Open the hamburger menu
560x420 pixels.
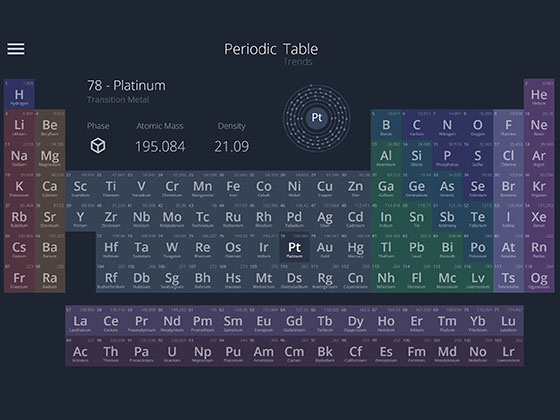coord(16,49)
